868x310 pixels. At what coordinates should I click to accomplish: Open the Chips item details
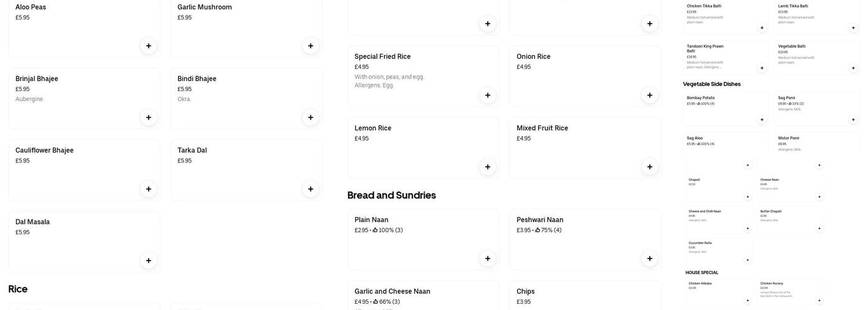(526, 291)
